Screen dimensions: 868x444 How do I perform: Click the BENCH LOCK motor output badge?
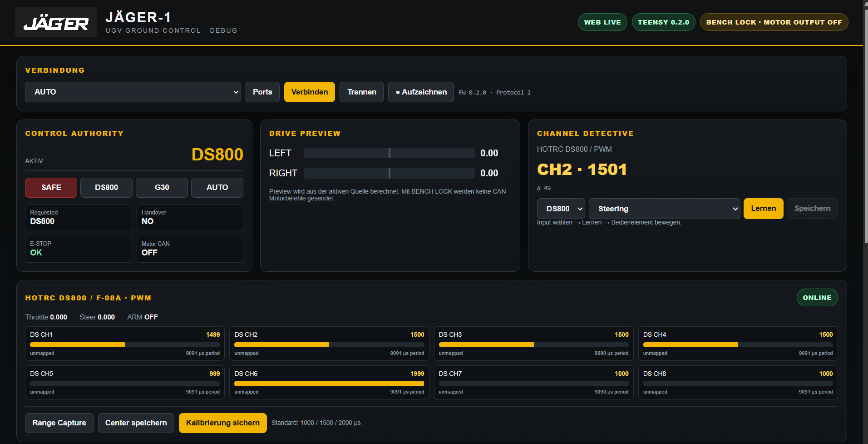(774, 22)
